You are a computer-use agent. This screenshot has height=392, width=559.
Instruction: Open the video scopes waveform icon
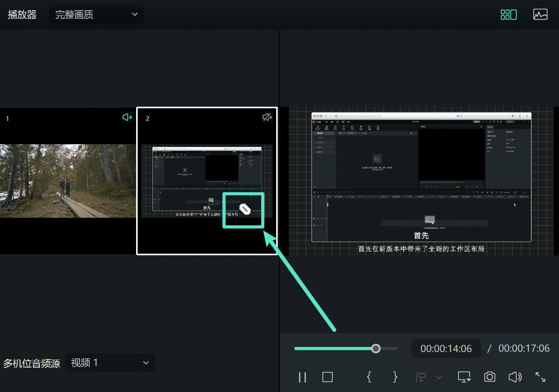click(x=540, y=15)
